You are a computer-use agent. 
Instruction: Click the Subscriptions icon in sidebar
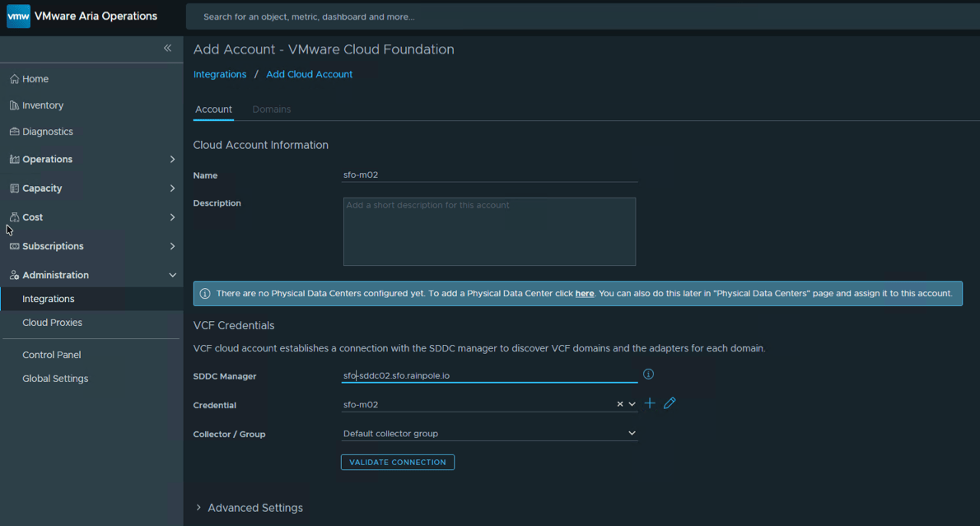14,246
